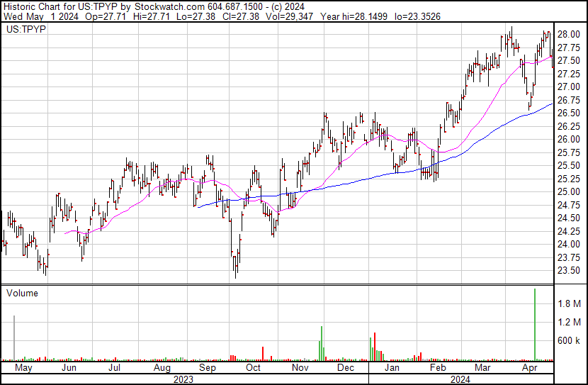Select the 1.2 M volume axis label
This screenshot has height=385, width=588.
coord(570,323)
